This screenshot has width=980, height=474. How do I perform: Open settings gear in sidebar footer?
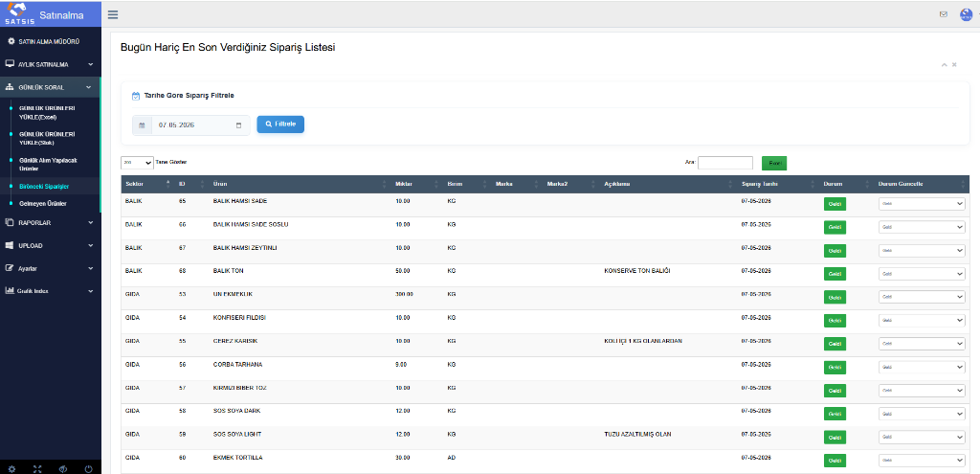coord(11,468)
